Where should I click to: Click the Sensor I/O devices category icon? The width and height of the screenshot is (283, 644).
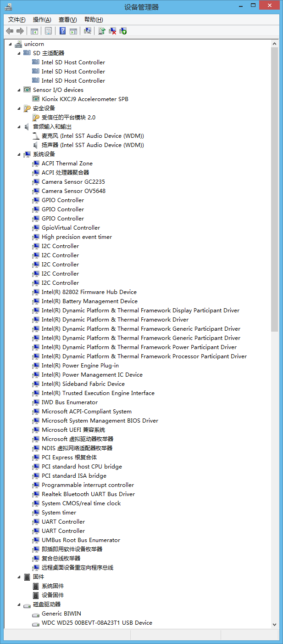tap(27, 90)
